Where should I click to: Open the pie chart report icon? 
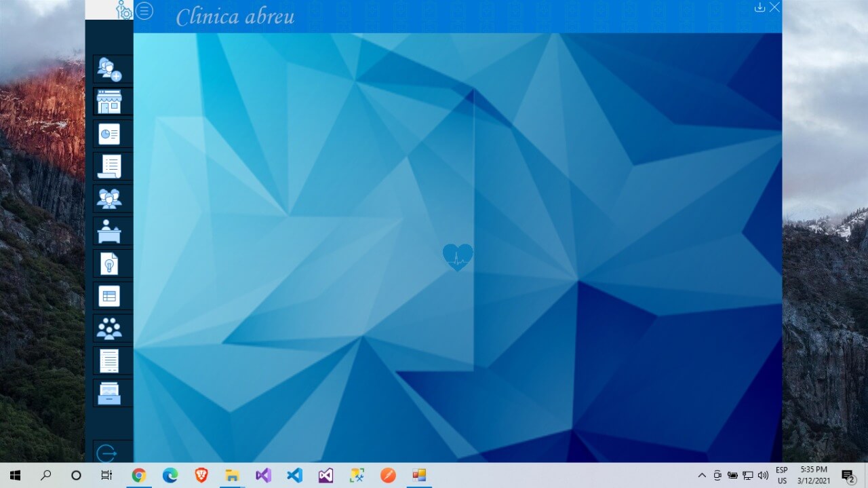(109, 134)
